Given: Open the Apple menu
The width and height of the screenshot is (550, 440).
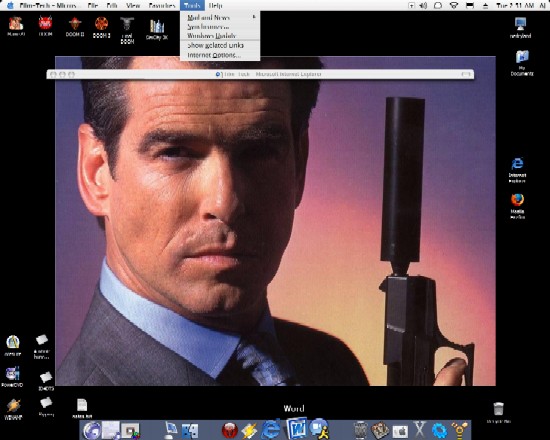Looking at the screenshot, I should [11, 5].
